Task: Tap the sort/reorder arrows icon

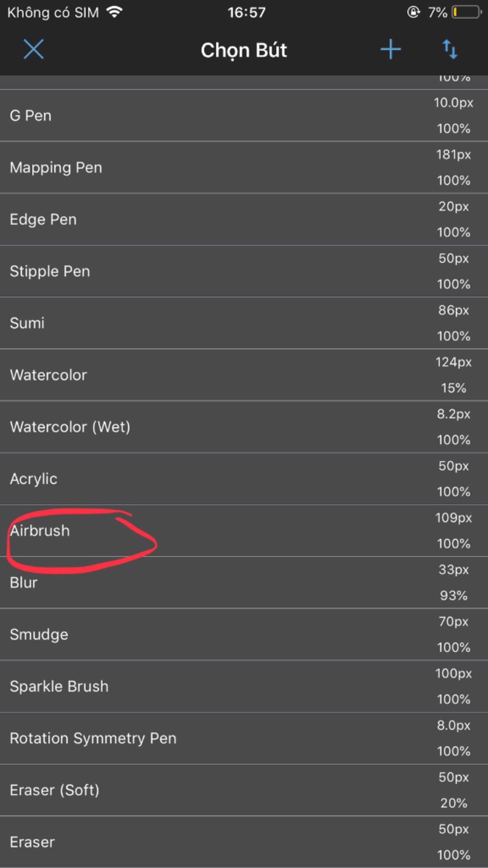Action: coord(450,49)
